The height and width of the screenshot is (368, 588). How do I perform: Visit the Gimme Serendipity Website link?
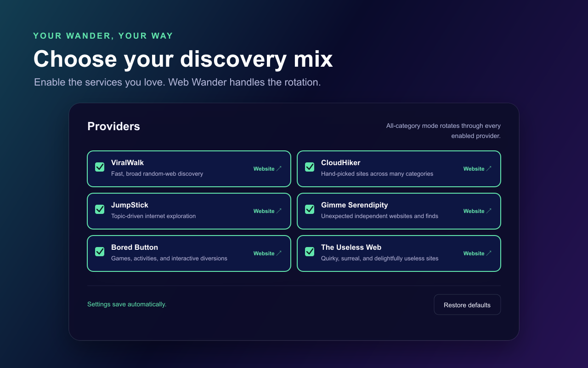[478, 211]
